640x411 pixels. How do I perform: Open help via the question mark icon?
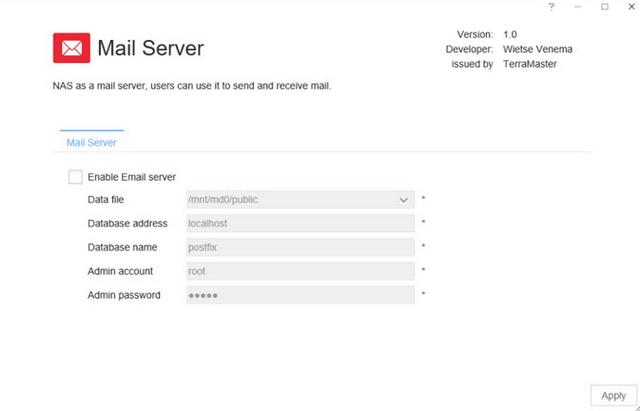pyautogui.click(x=551, y=7)
